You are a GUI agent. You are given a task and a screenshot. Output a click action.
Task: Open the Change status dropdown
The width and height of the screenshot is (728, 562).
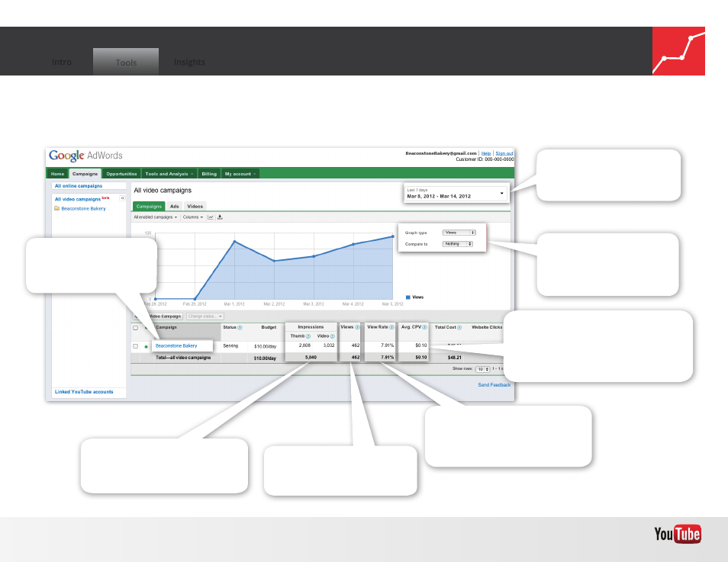(205, 316)
